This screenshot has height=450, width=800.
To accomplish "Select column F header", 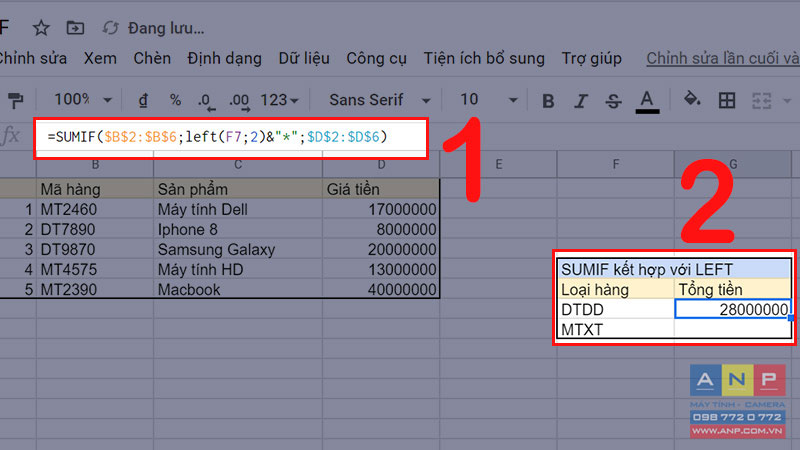I will (615, 164).
